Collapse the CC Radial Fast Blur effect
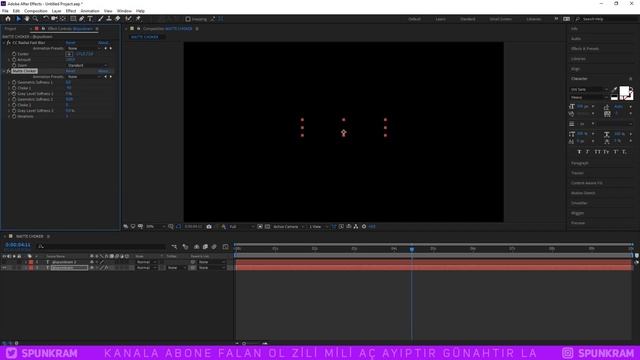 click(4, 42)
